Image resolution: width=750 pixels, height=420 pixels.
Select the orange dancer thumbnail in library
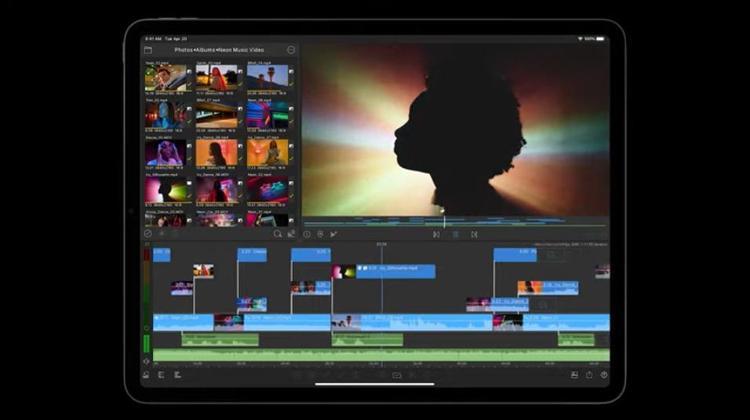point(217,152)
